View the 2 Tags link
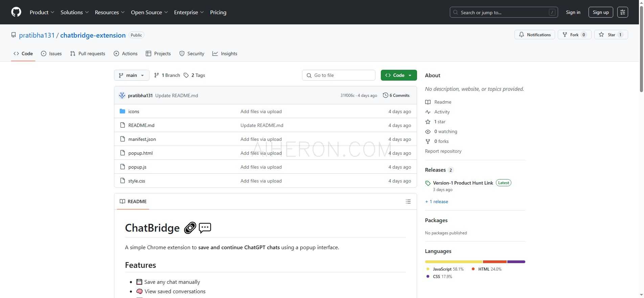The height and width of the screenshot is (298, 644). [x=194, y=75]
